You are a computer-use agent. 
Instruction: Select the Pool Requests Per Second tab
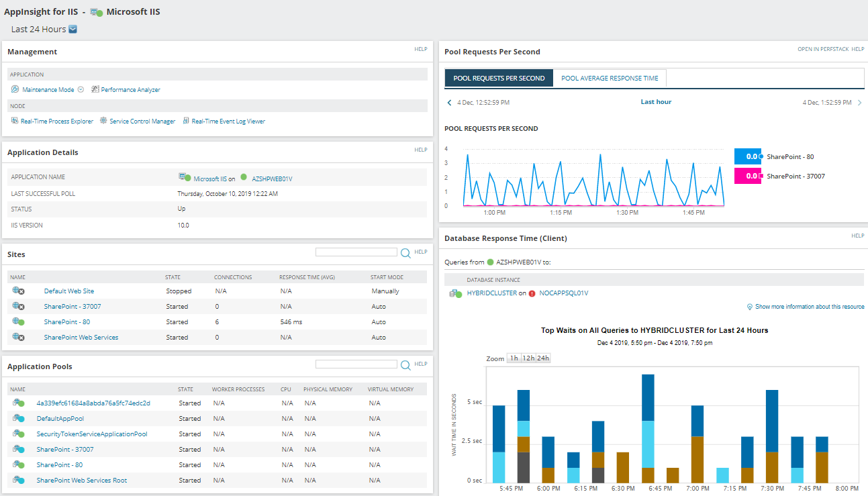(x=499, y=79)
